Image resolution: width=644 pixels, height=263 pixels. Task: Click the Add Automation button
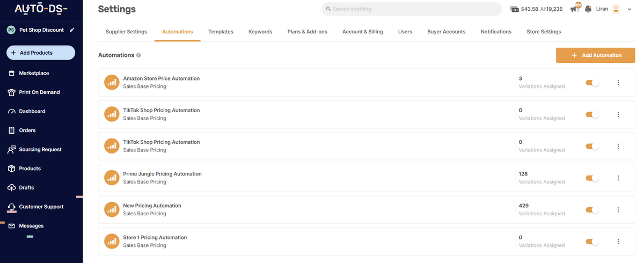tap(596, 55)
